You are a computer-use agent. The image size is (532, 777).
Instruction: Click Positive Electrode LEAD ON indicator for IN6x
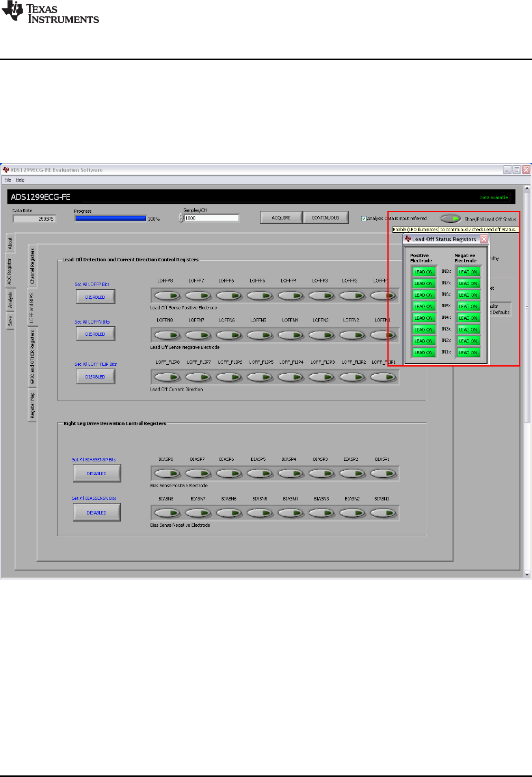(423, 295)
